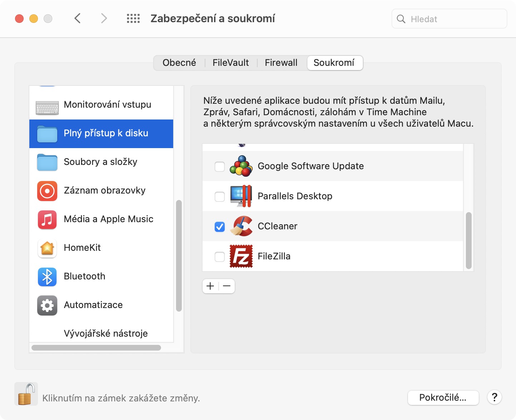
Task: Enable full disk access for FileZilla
Action: point(220,257)
